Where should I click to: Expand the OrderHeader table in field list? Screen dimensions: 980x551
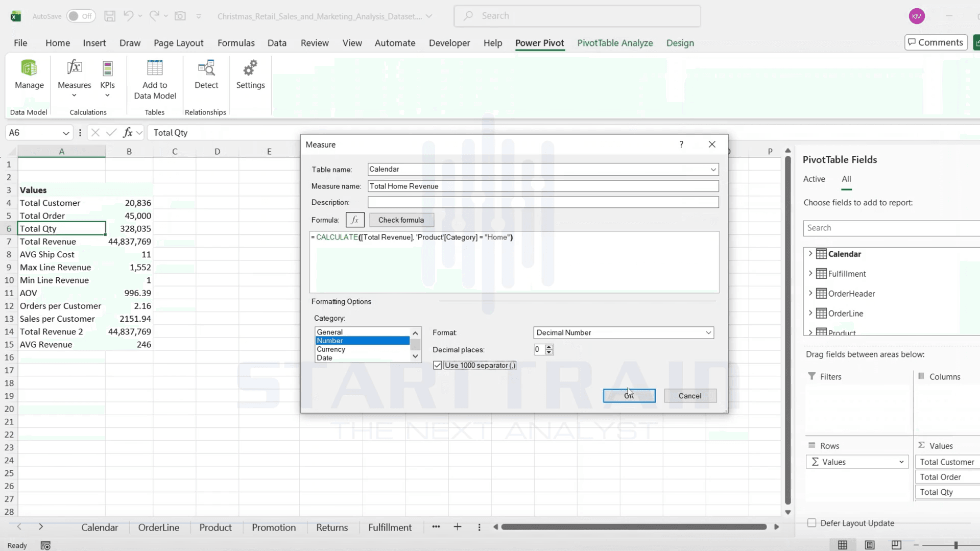810,294
